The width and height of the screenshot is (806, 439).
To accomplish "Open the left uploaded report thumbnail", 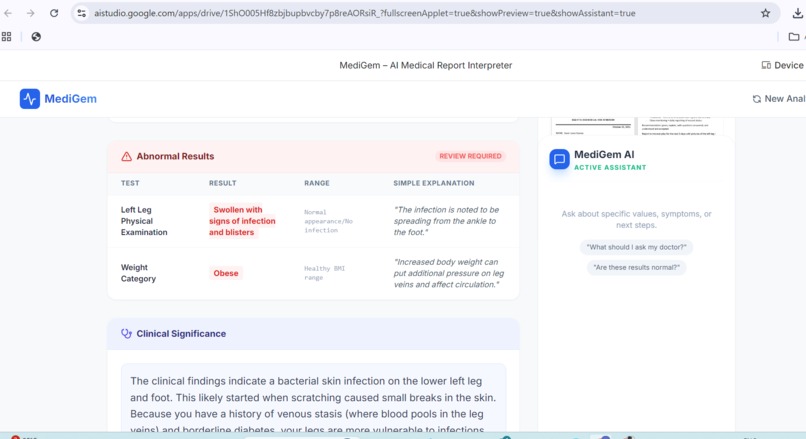I will pyautogui.click(x=593, y=126).
